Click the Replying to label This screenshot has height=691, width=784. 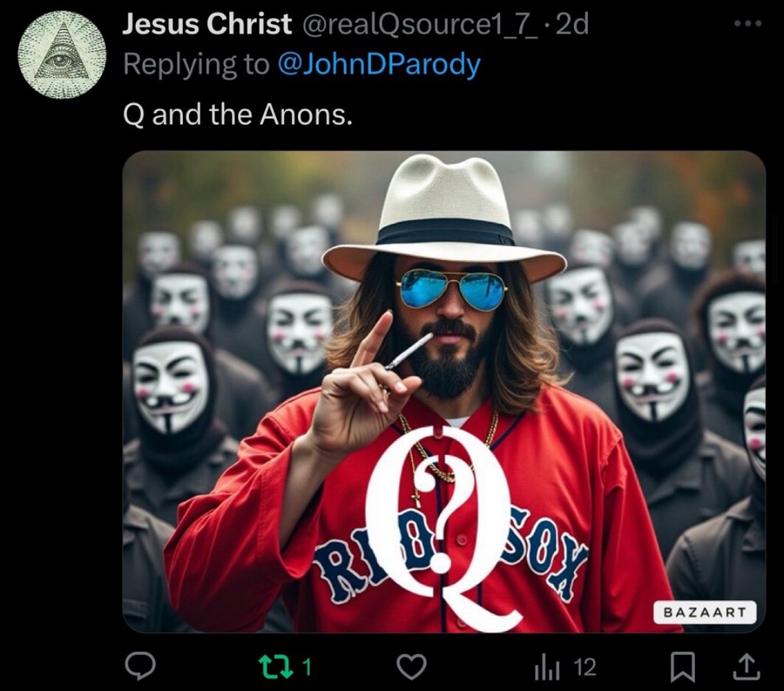[196, 65]
